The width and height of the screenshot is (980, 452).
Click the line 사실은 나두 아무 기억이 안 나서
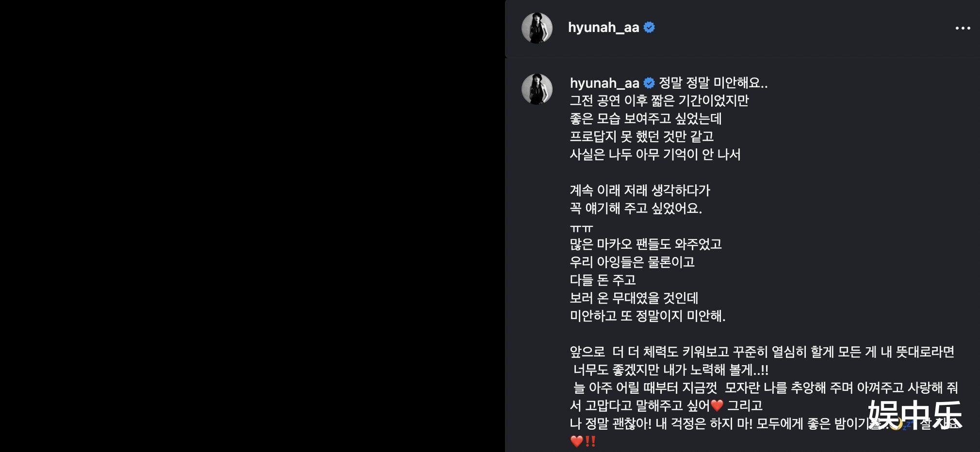coord(655,154)
